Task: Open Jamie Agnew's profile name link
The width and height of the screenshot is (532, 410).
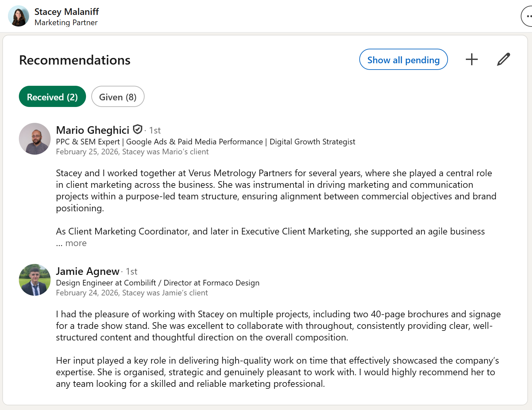Action: 88,271
